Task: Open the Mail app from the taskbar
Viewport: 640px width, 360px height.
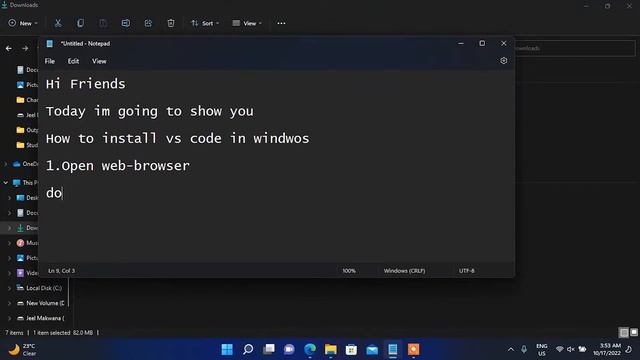Action: point(372,349)
